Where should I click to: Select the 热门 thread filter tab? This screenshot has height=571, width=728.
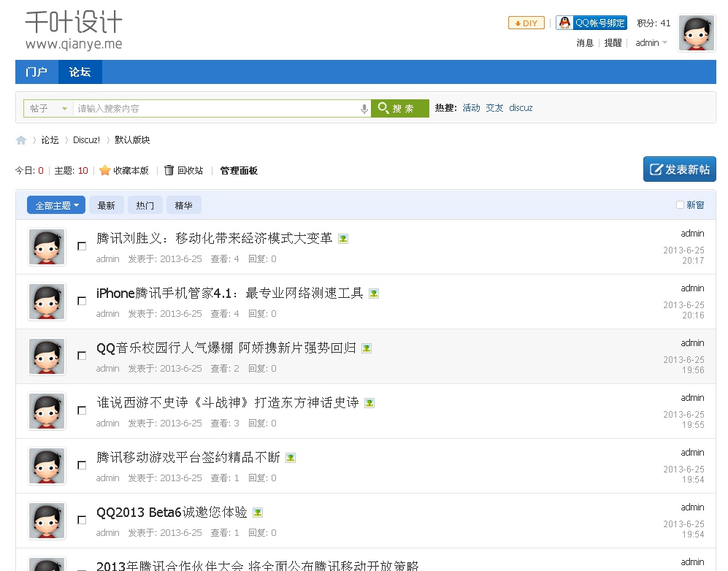pyautogui.click(x=145, y=205)
